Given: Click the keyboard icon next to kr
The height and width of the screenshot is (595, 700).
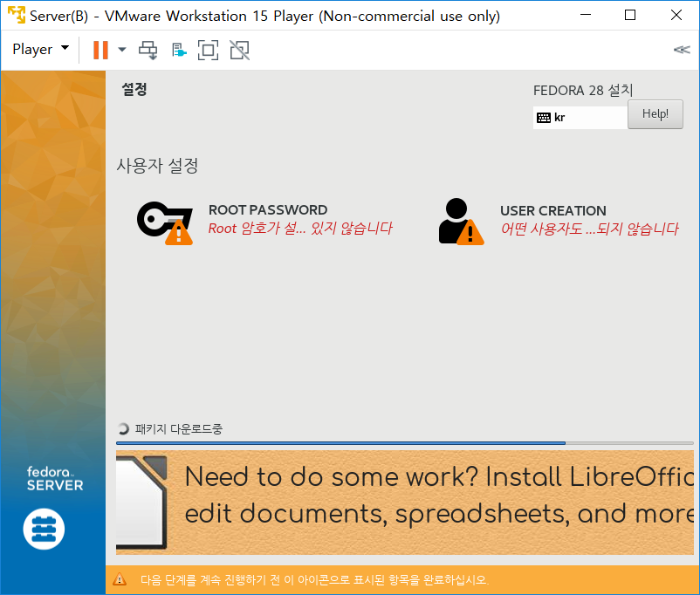Looking at the screenshot, I should click(x=543, y=118).
